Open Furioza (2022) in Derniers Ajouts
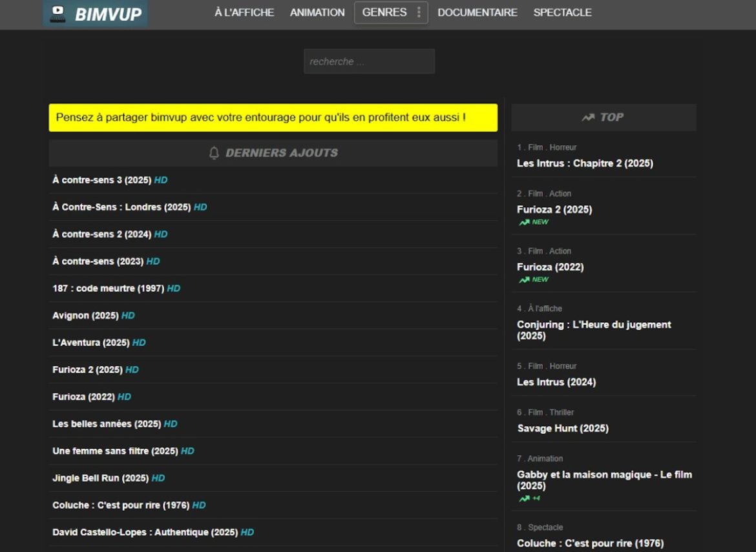This screenshot has height=552, width=756. pos(83,397)
